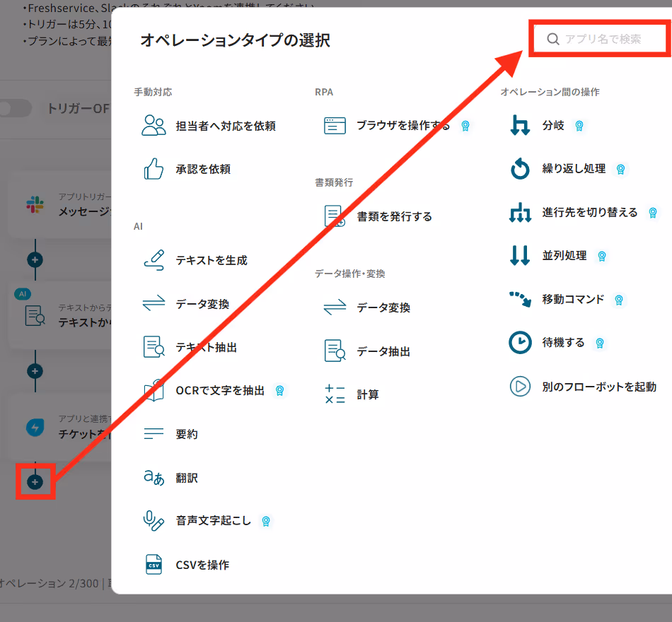Click premium badge next to OCRで文字を抽出
The image size is (672, 622).
tap(279, 391)
